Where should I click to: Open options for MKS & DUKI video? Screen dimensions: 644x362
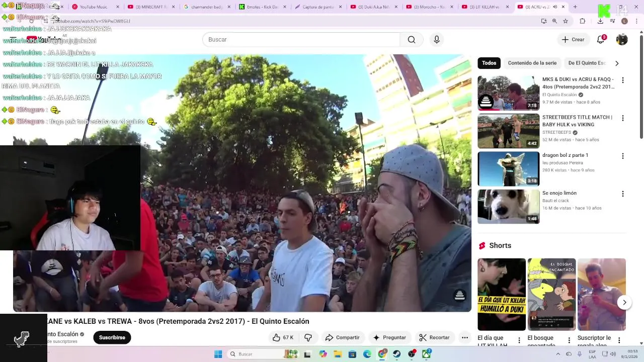click(623, 80)
